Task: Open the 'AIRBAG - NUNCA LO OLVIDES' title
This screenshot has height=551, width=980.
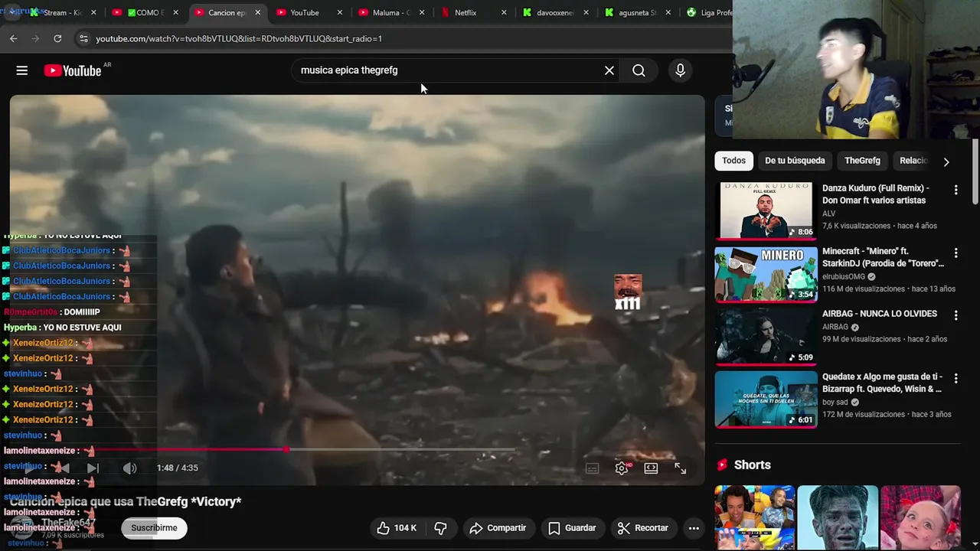Action: 880,314
